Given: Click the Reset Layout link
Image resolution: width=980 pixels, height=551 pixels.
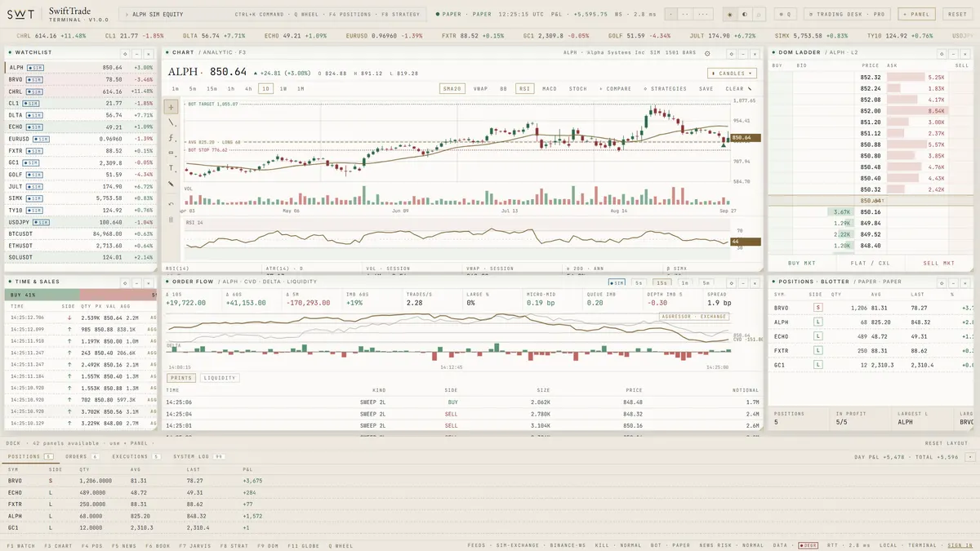Looking at the screenshot, I should 946,443.
